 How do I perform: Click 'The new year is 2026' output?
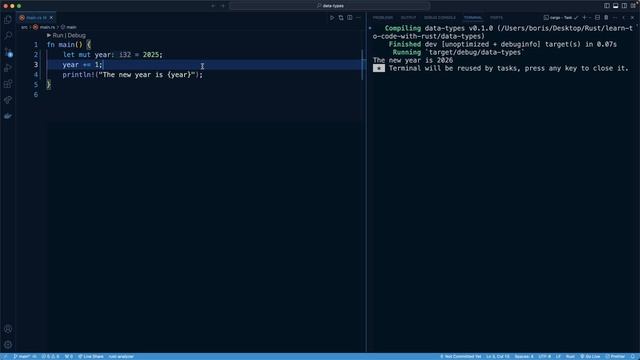coord(413,60)
